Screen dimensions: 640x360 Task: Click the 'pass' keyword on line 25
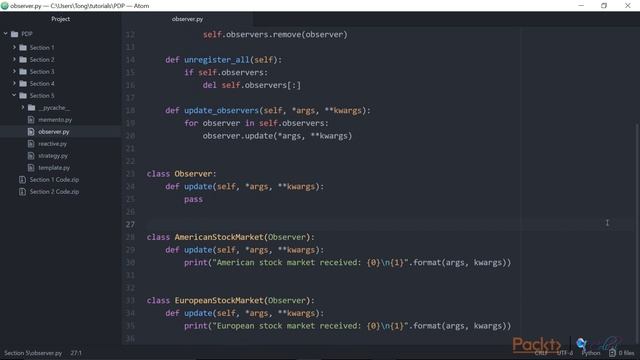point(193,199)
